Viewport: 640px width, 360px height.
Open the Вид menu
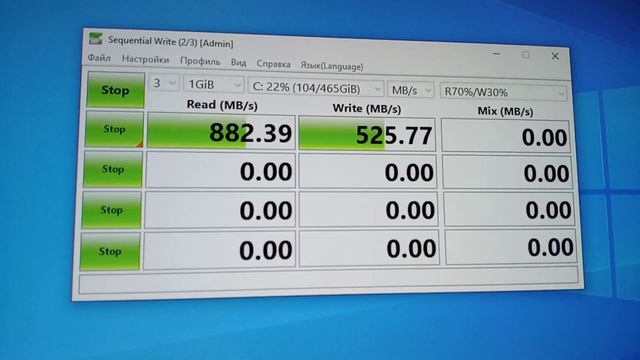(238, 63)
